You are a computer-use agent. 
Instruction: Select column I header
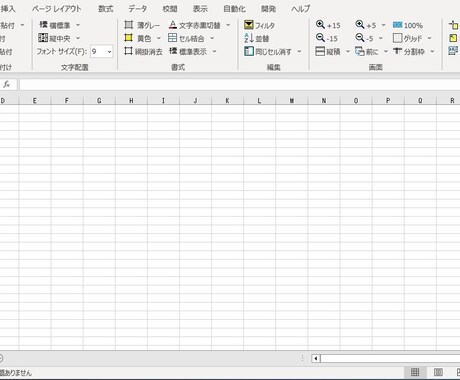pos(163,100)
